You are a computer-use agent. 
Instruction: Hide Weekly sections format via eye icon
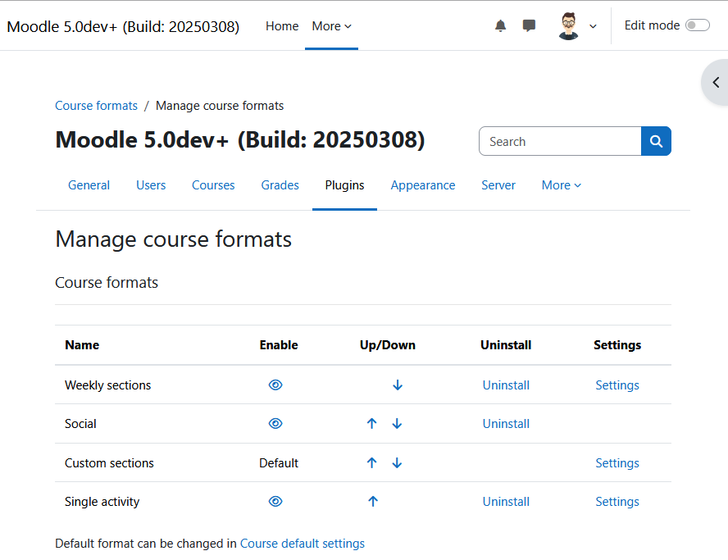(x=275, y=385)
